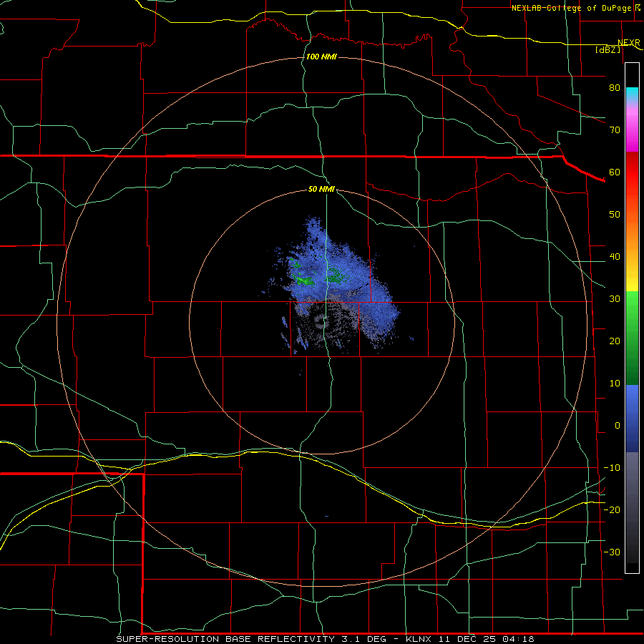Image resolution: width=644 pixels, height=644 pixels.
Task: Click the 'NEXR' label above the color scale
Action: tap(628, 42)
